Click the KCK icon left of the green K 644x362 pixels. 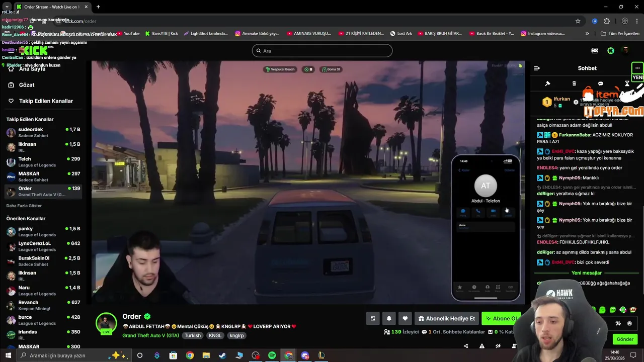[595, 51]
